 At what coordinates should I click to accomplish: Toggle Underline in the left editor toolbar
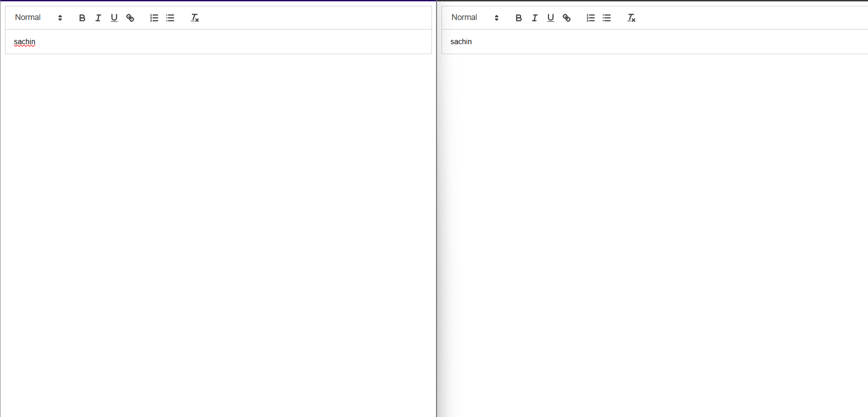[114, 18]
